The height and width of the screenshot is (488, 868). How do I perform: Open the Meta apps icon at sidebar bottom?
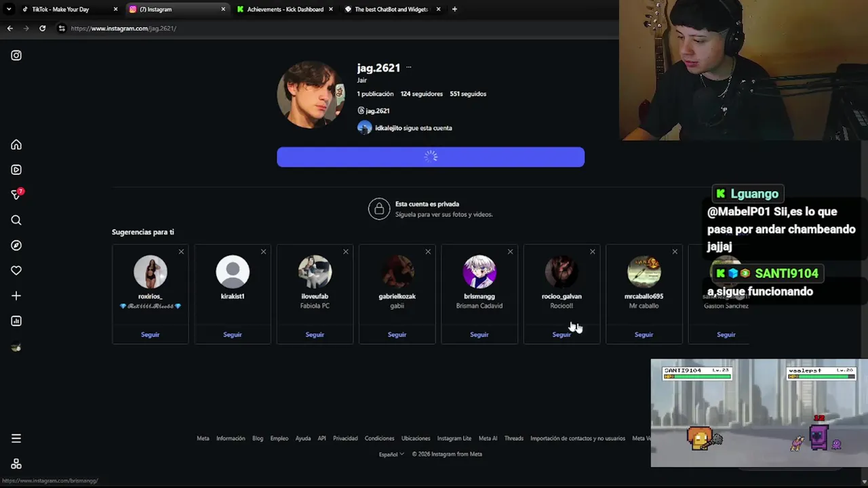16,464
